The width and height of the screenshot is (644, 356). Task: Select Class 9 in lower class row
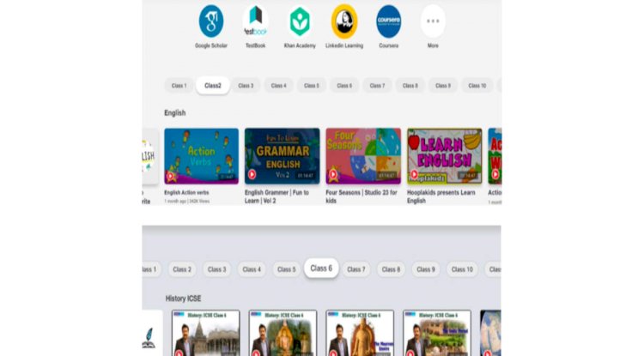click(x=424, y=269)
